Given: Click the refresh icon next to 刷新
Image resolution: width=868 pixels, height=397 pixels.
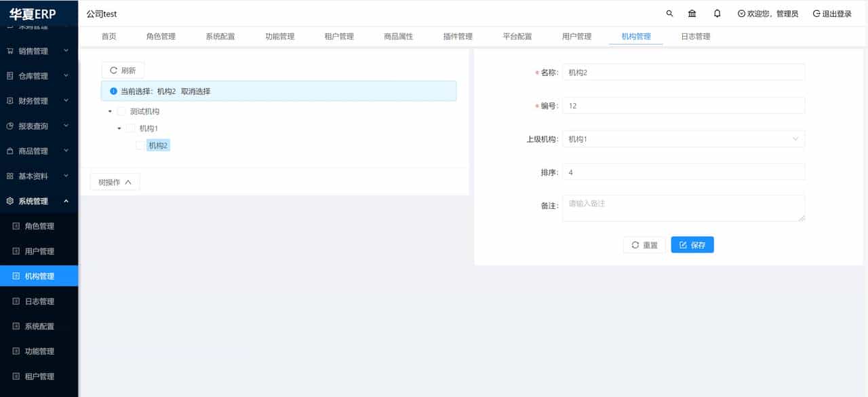Looking at the screenshot, I should click(x=113, y=70).
